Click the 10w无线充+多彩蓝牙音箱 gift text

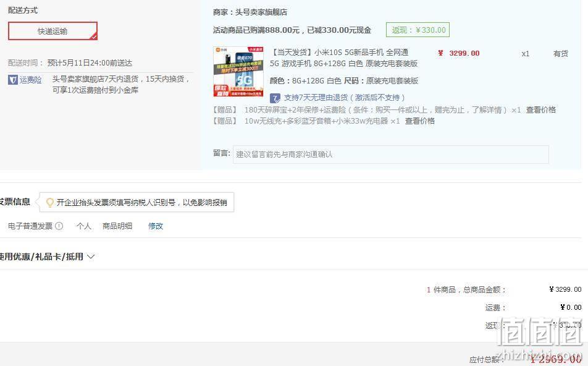pyautogui.click(x=316, y=121)
